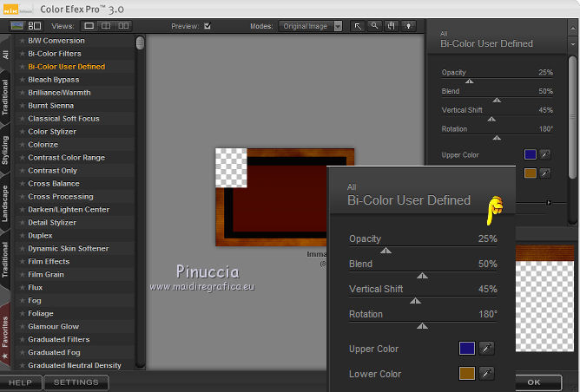Click the lightbulb background brightness icon
580x392 pixels.
(x=407, y=26)
